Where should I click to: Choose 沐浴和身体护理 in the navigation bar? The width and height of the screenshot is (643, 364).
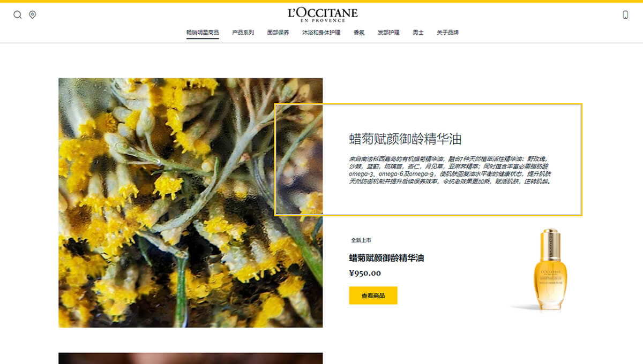(321, 33)
